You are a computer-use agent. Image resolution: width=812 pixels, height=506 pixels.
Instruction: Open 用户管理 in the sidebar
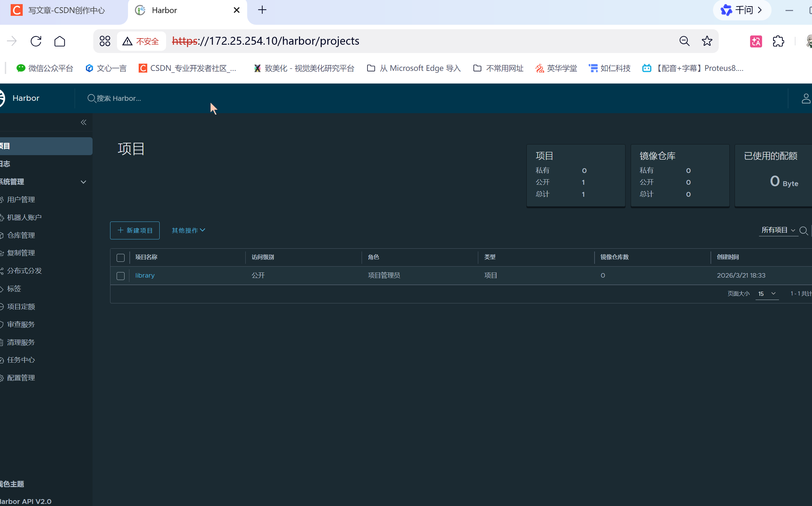(21, 200)
